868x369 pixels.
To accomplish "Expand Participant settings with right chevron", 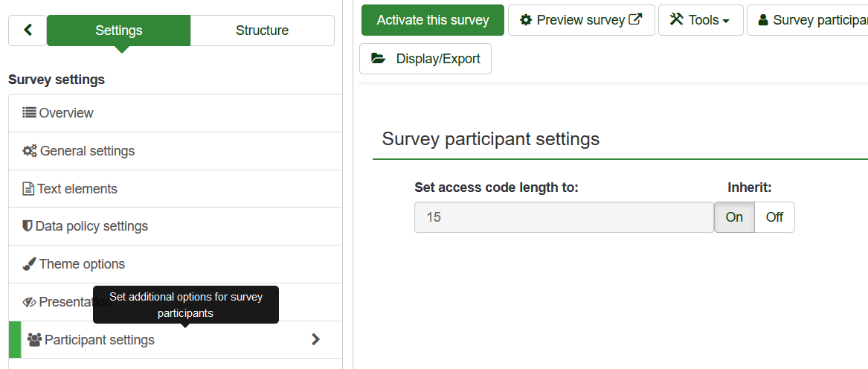I will tap(315, 339).
